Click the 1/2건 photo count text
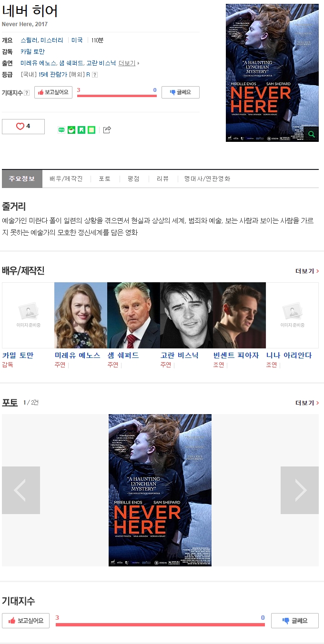The image size is (324, 644). 31,403
